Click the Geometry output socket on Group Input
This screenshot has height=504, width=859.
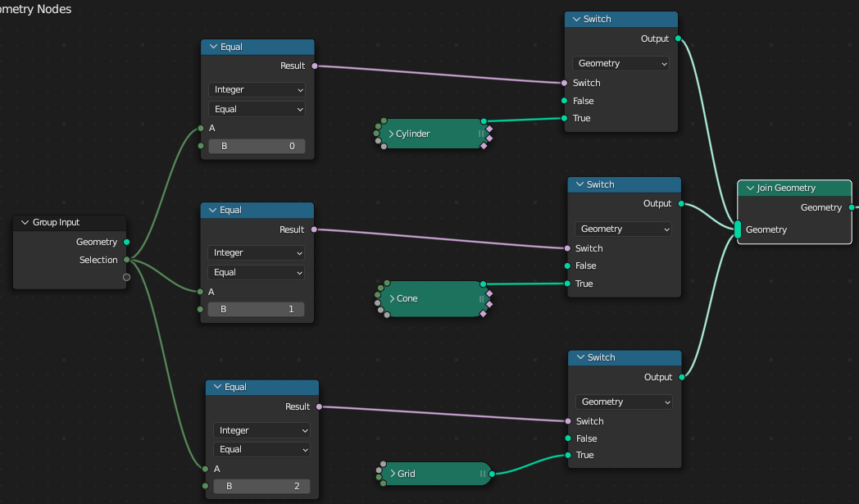click(126, 242)
